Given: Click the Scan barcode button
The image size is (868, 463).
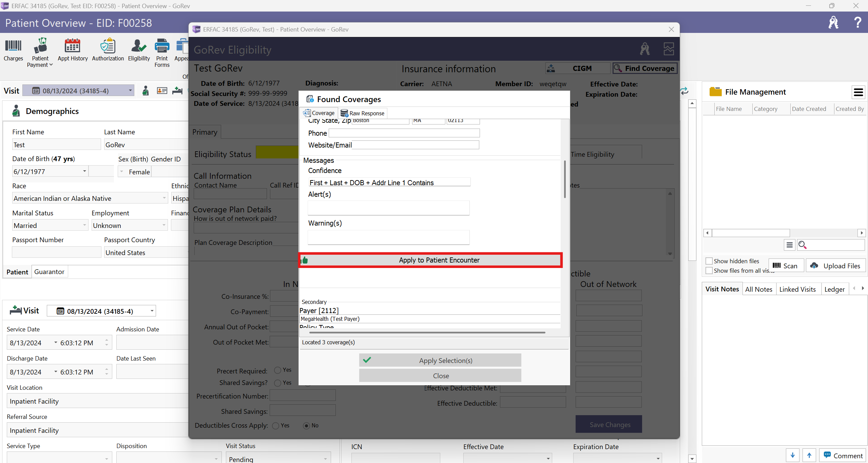Looking at the screenshot, I should point(786,266).
